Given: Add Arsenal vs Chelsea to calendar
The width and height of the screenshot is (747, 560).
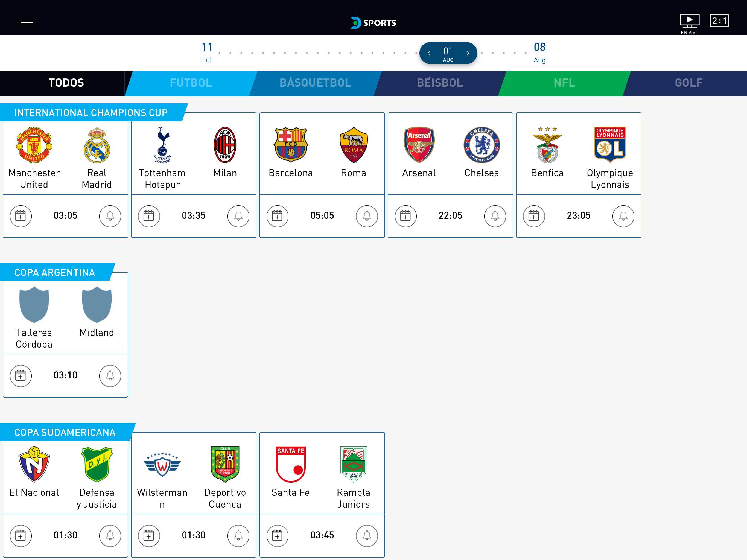Looking at the screenshot, I should pyautogui.click(x=405, y=216).
